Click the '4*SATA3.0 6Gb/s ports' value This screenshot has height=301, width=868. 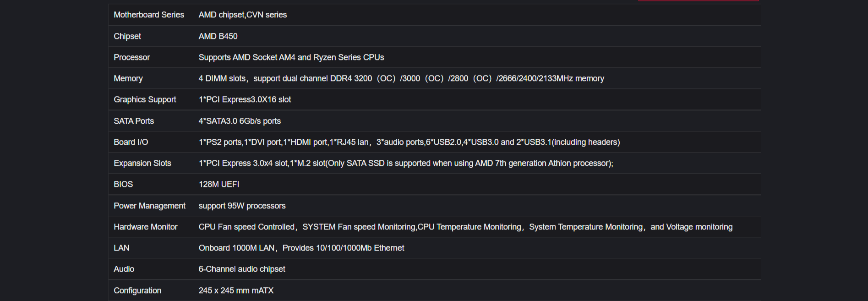point(240,121)
